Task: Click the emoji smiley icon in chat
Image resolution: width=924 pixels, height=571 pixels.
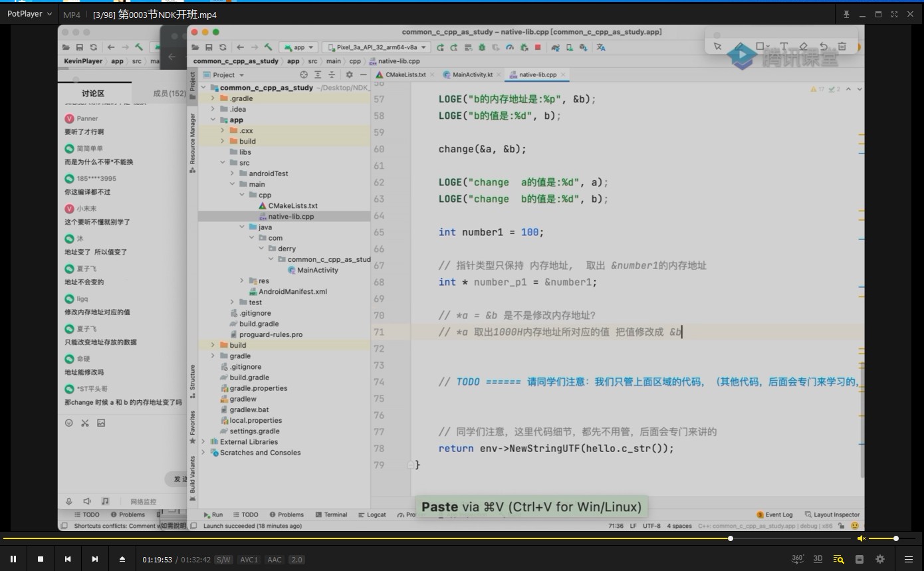Action: 68,423
